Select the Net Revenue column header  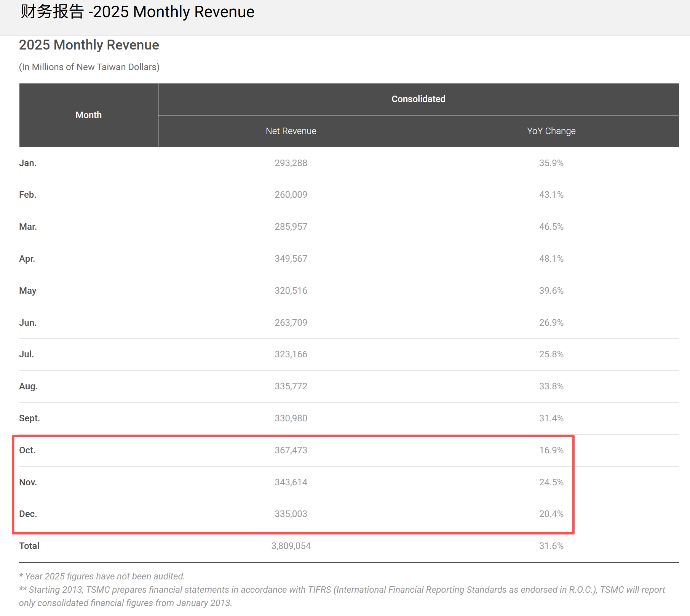tap(291, 131)
